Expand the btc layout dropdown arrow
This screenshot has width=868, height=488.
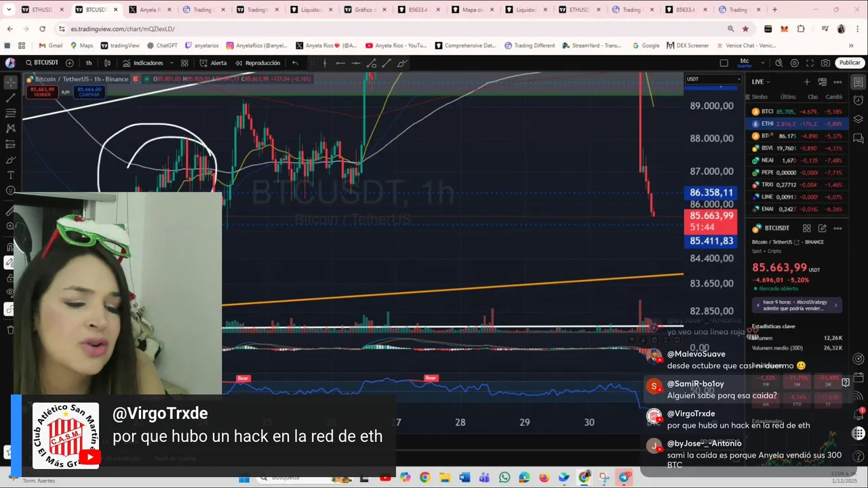[764, 63]
